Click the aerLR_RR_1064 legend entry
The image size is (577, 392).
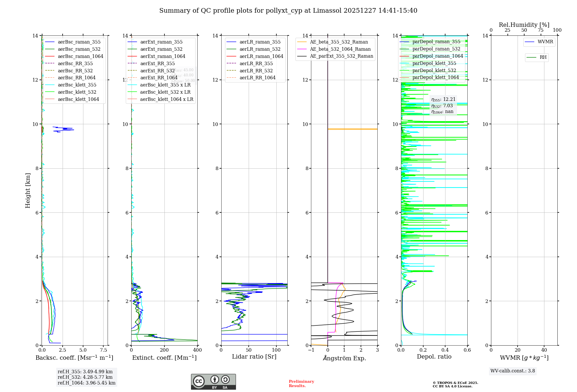[x=257, y=78]
